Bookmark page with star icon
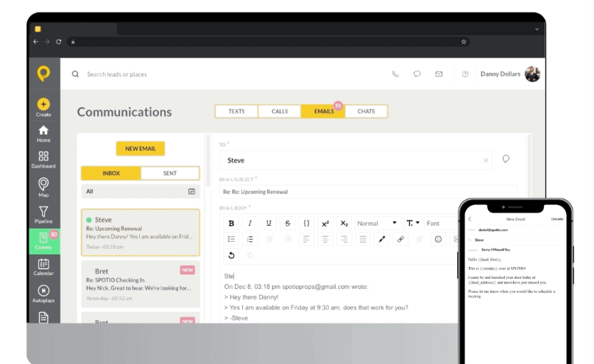The height and width of the screenshot is (364, 594). point(463,42)
